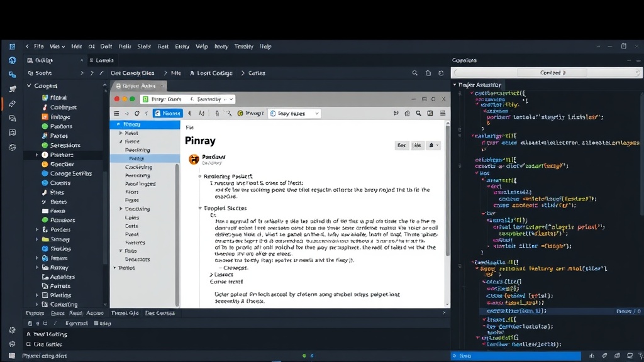Screen dimensions: 644x362
Task: Open the Lovela tab next to the sidebar header
Action: point(101,60)
